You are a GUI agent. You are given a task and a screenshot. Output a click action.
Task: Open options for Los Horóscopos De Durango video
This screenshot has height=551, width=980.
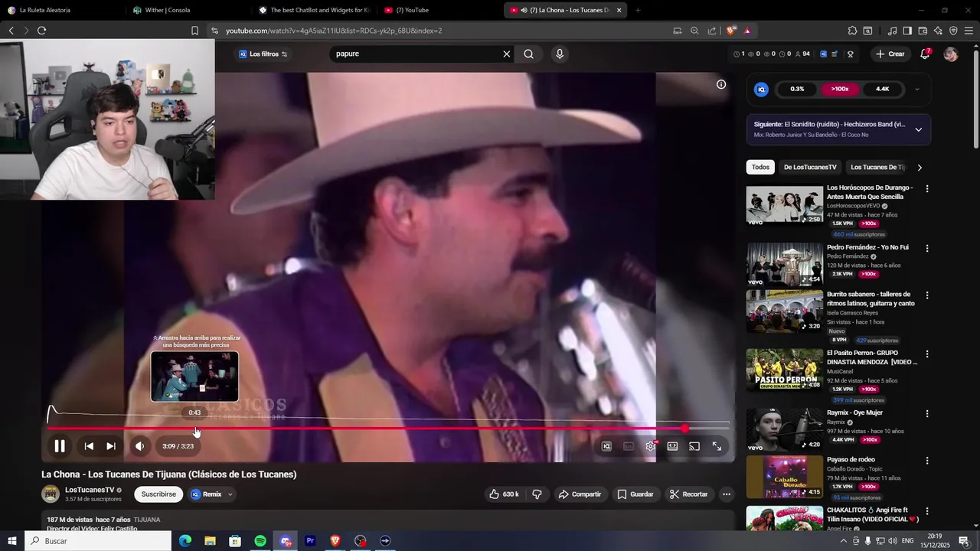(927, 189)
